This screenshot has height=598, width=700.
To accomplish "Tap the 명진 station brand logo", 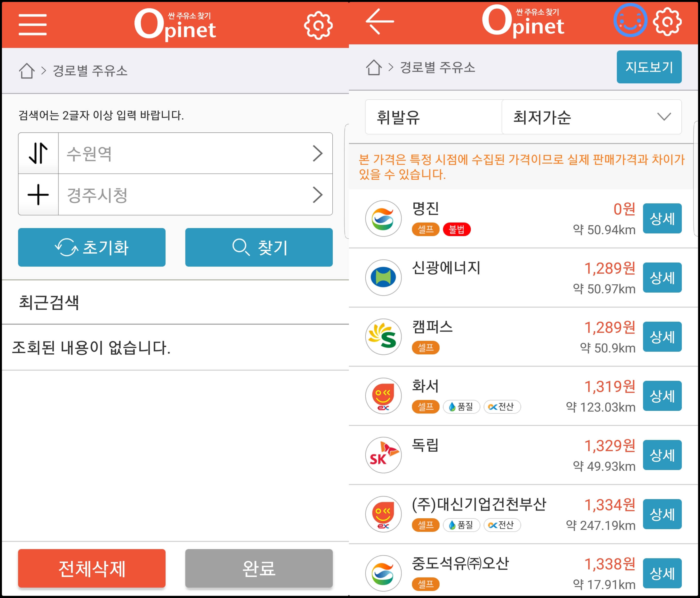I will (383, 218).
